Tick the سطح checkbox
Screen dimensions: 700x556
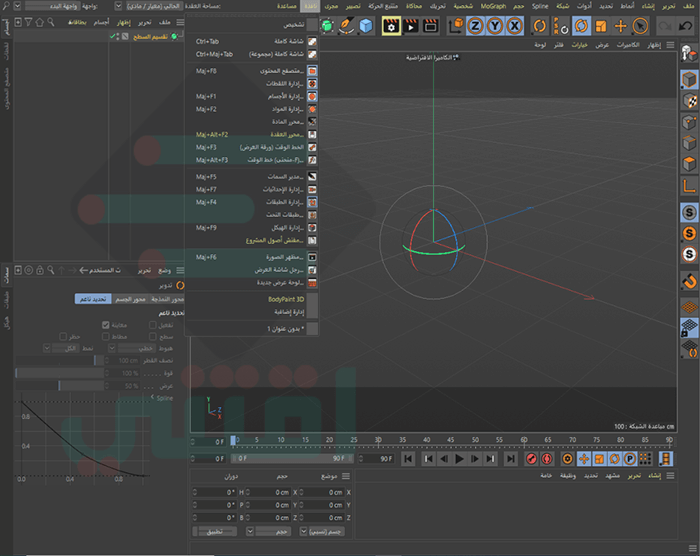point(153,336)
